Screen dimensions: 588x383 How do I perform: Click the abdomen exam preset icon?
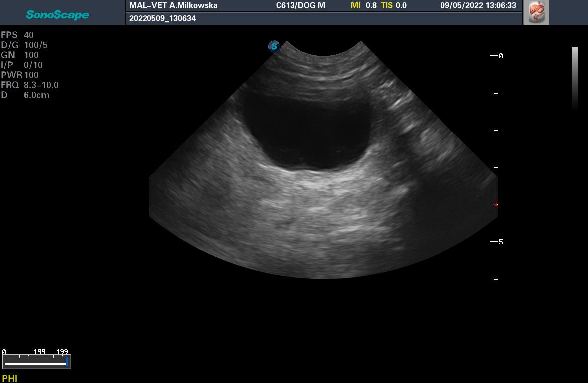pos(537,12)
